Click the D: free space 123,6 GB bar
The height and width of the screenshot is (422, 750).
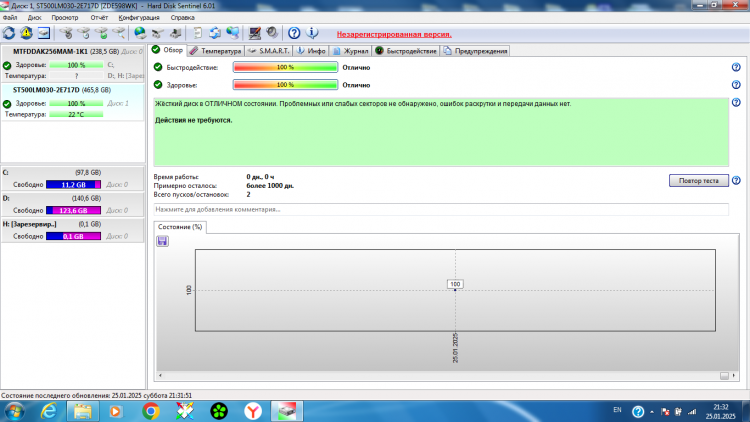point(73,211)
